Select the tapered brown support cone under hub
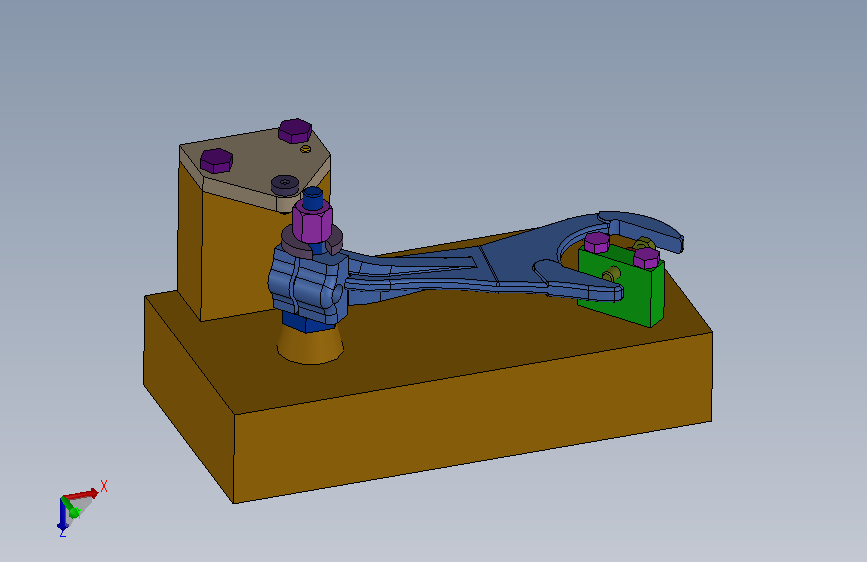Image resolution: width=867 pixels, height=562 pixels. [310, 346]
